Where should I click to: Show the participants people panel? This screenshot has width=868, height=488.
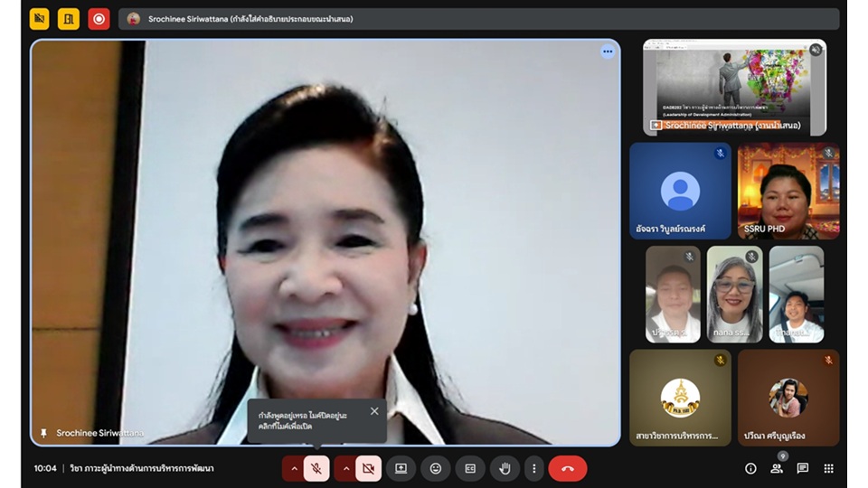coord(777,468)
